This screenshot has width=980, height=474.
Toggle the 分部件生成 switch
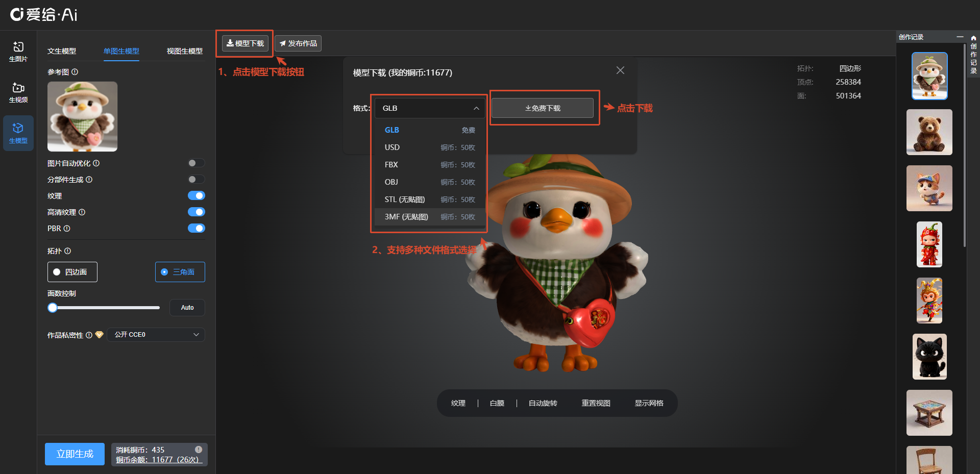197,180
